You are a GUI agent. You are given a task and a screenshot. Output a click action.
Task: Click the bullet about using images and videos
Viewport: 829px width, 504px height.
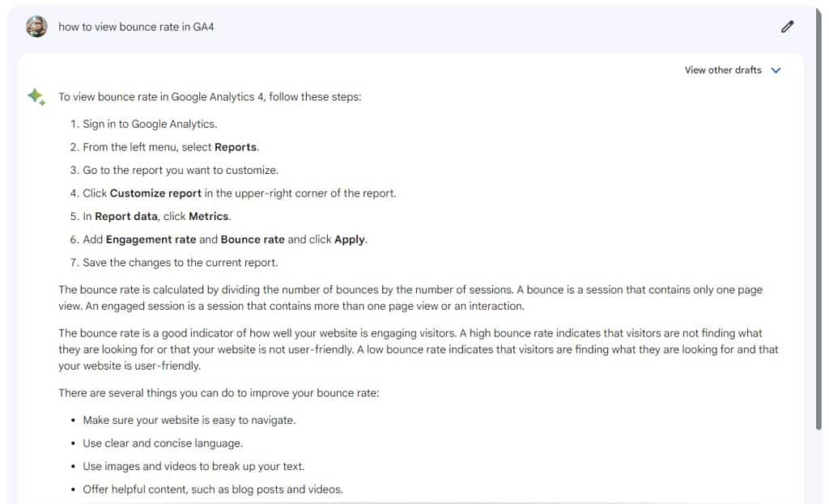(x=194, y=466)
